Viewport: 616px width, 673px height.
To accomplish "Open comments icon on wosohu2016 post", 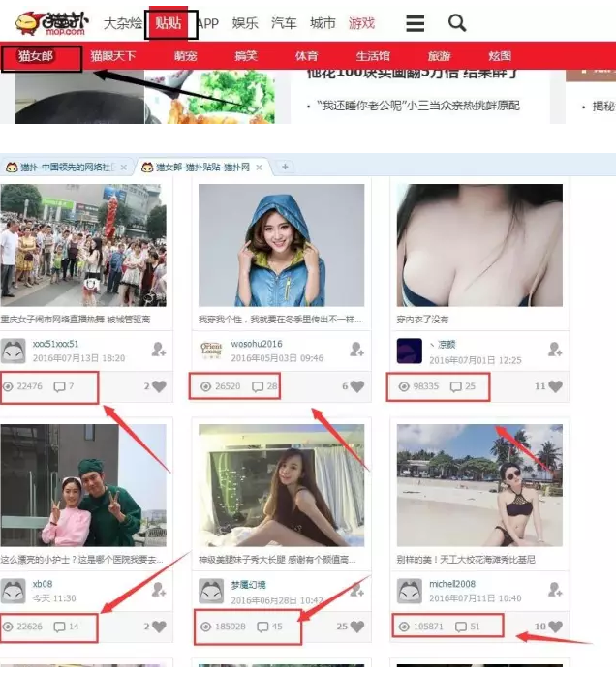I will 259,387.
